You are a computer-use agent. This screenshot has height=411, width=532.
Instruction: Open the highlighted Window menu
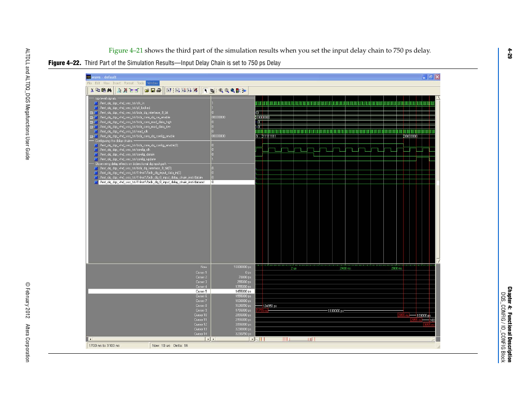[x=152, y=83]
